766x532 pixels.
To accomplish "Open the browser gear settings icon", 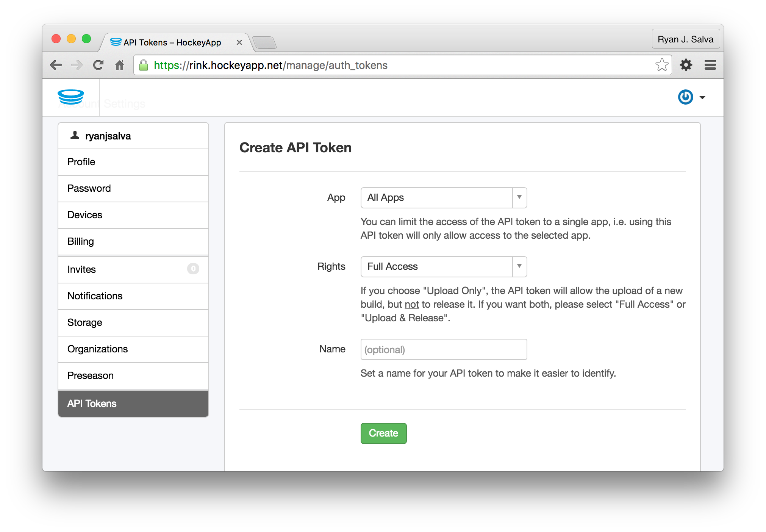I will [686, 65].
